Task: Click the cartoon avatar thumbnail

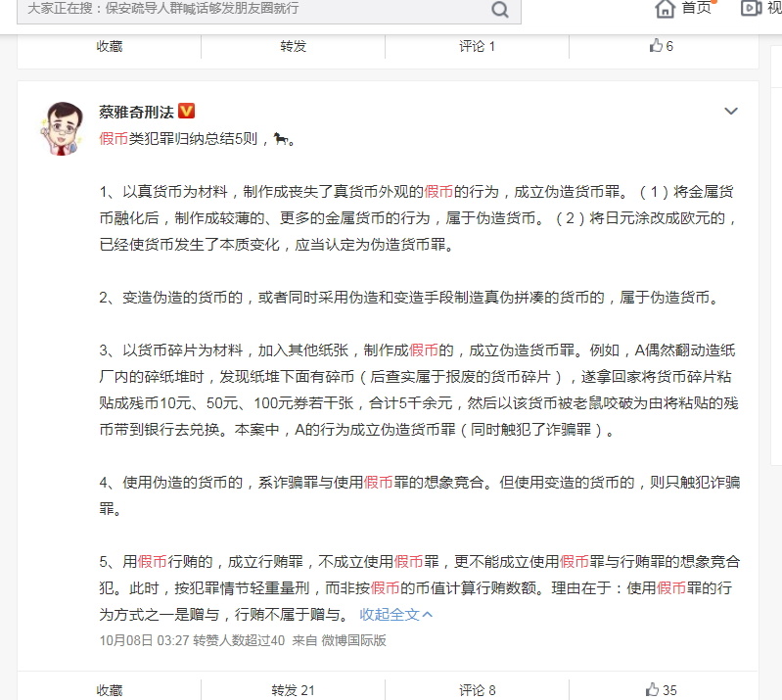Action: pos(62,128)
